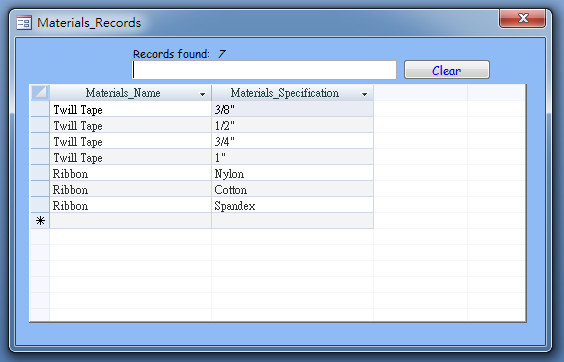Screen dimensions: 564x362
Task: Select the Materials_Specification column header
Action: (292, 93)
